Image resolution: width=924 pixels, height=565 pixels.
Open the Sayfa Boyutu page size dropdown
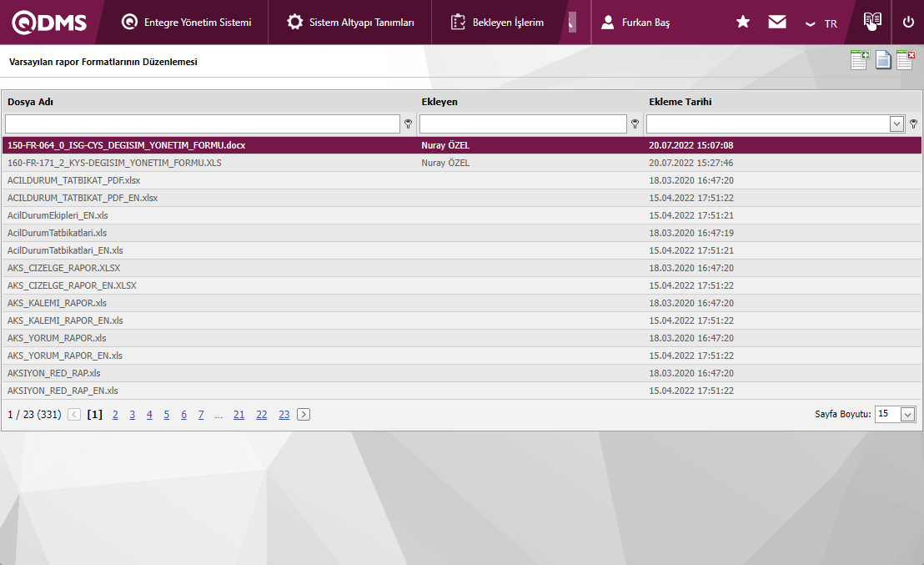pyautogui.click(x=907, y=415)
